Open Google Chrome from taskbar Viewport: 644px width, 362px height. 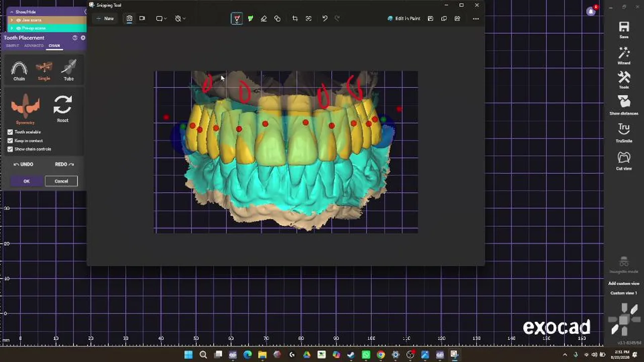(x=381, y=355)
